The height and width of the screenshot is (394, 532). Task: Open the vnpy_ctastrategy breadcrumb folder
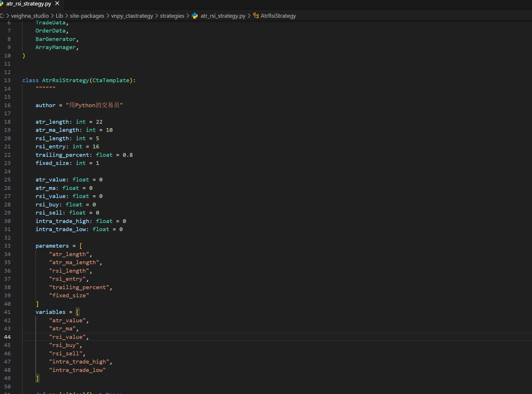click(132, 16)
